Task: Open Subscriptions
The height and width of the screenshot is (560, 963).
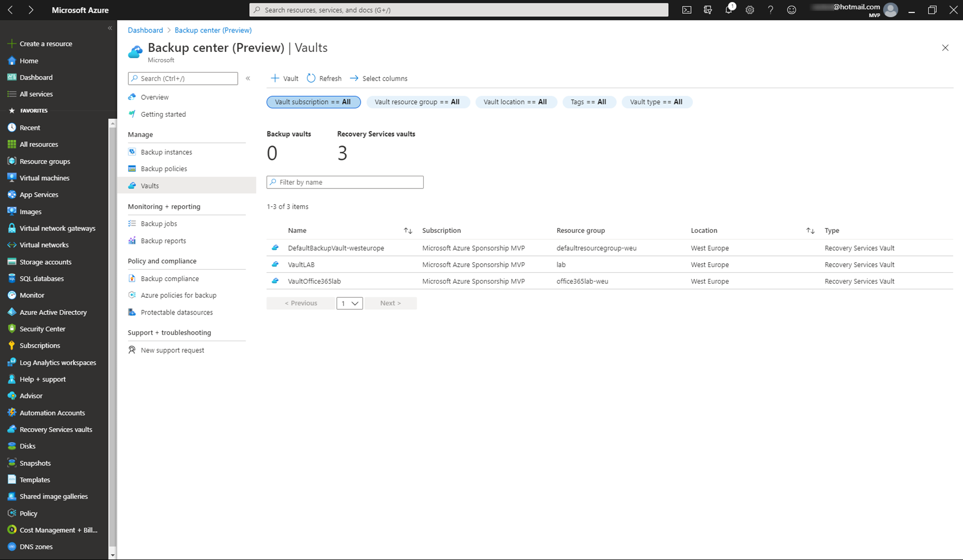Action: pos(40,345)
